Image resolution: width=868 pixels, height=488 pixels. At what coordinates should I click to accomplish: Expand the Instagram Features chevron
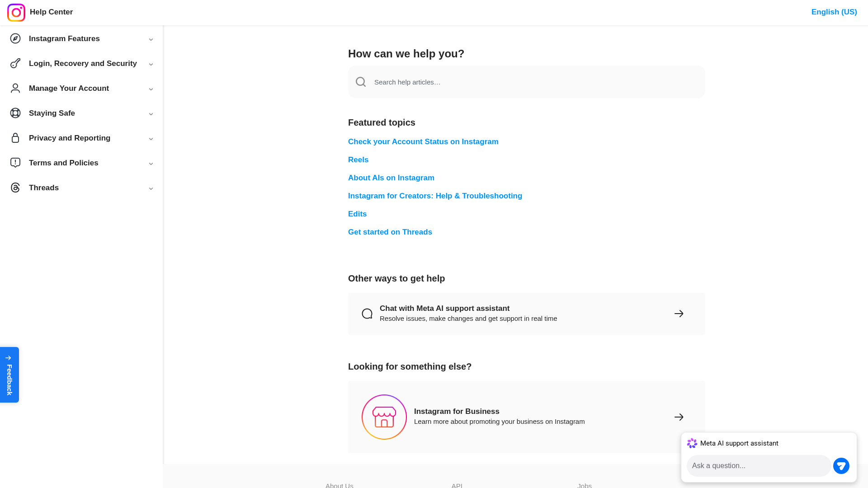click(x=151, y=39)
